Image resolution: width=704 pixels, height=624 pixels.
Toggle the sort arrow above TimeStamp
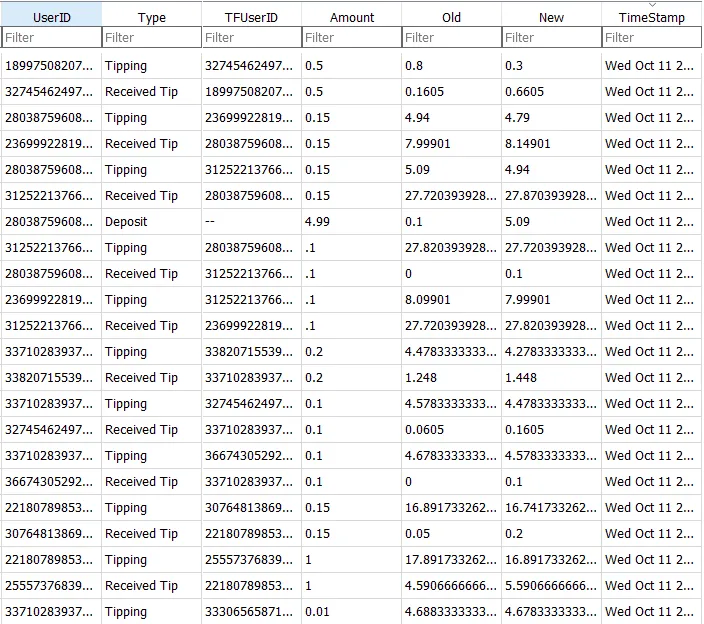tap(652, 5)
